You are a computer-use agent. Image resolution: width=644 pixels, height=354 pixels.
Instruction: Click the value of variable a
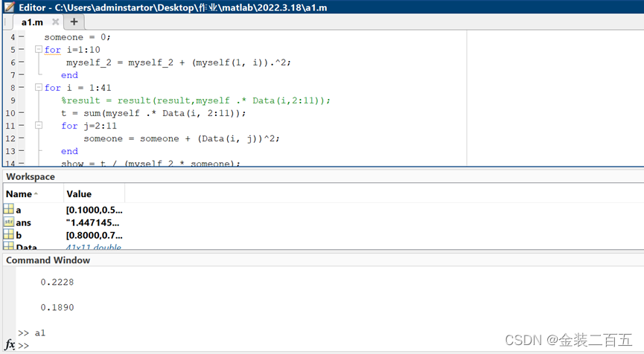pos(94,210)
